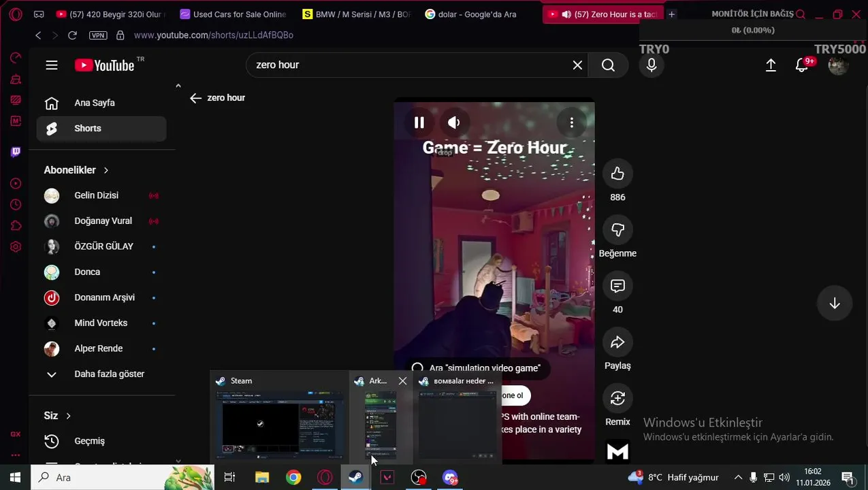Go to next Short with down arrow

(x=835, y=304)
